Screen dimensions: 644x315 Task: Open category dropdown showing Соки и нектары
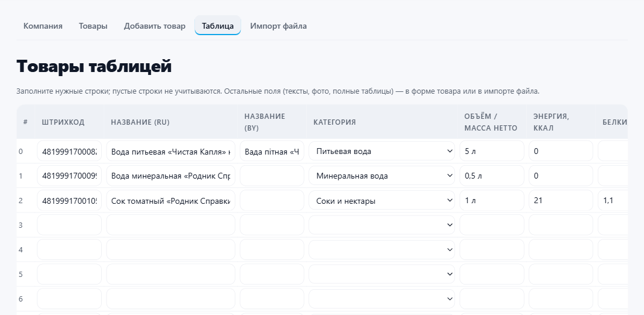(x=382, y=200)
